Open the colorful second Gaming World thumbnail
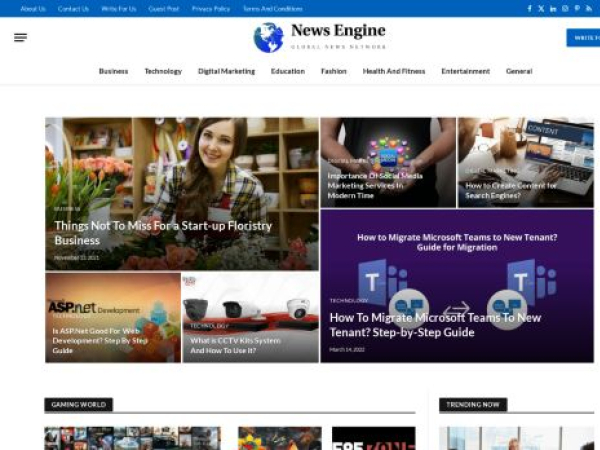 pyautogui.click(x=280, y=438)
